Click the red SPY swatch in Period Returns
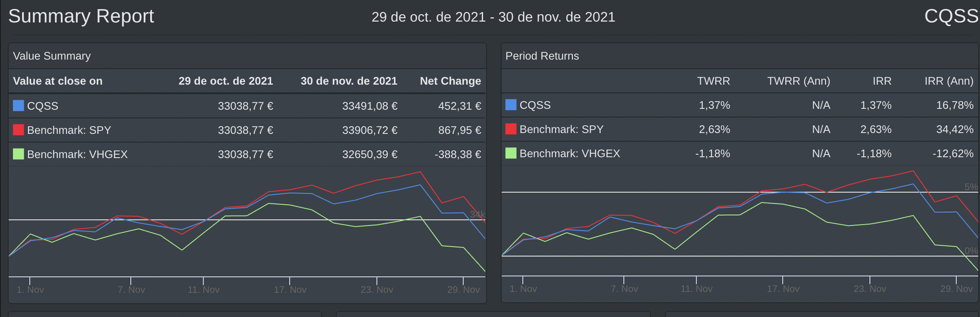Image resolution: width=980 pixels, height=317 pixels. 511,129
